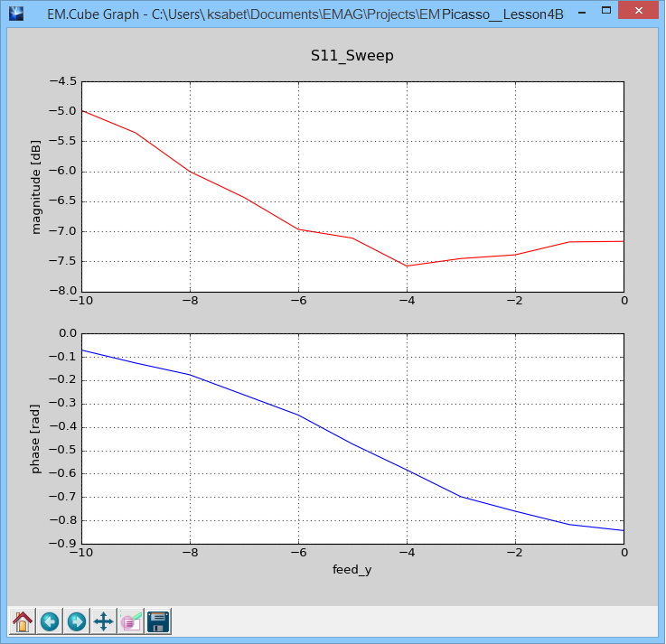Click the feed_y x-axis label
Screen dimensions: 666x644
coord(352,569)
